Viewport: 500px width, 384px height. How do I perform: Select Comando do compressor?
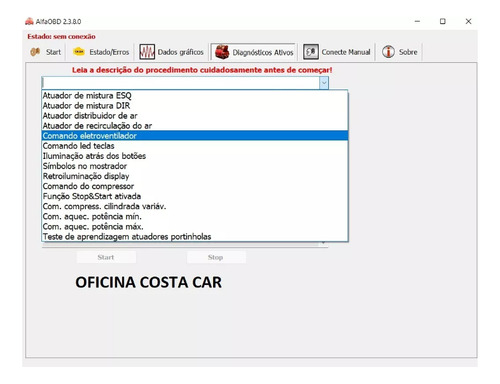coord(195,186)
